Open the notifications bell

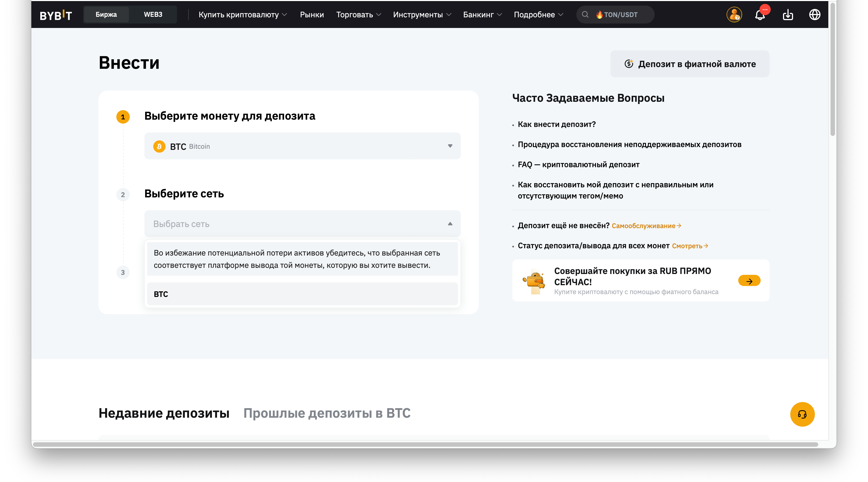pyautogui.click(x=760, y=15)
